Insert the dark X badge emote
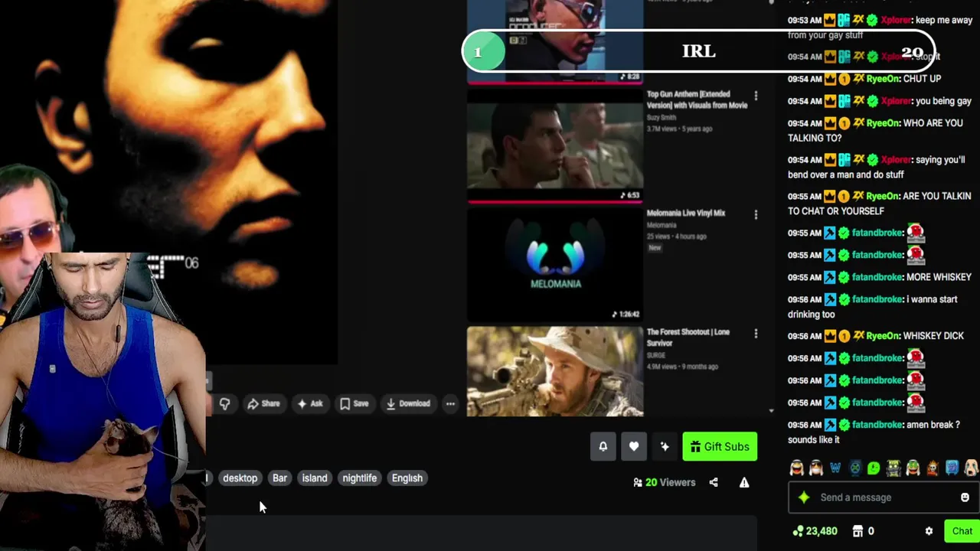This screenshot has width=980, height=551. coord(855,468)
